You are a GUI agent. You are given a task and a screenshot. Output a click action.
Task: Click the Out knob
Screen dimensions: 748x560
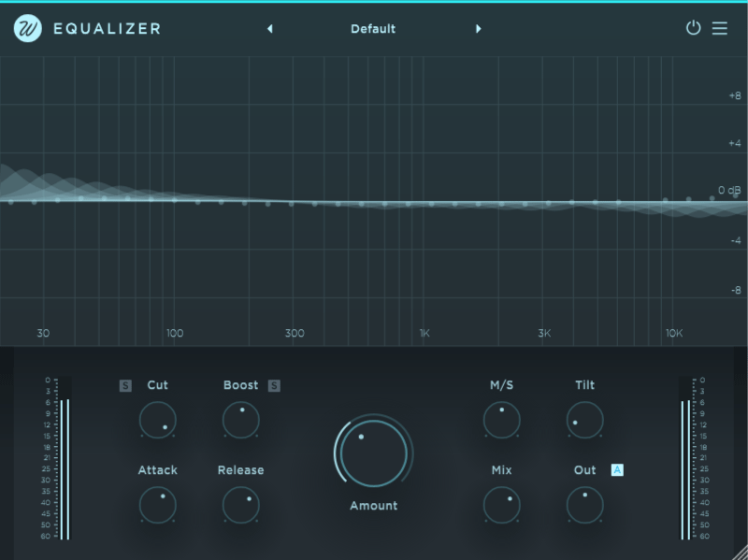pos(584,506)
